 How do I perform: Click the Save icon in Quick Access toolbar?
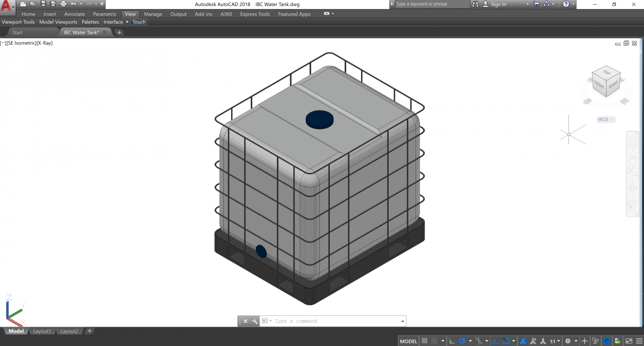click(x=43, y=4)
